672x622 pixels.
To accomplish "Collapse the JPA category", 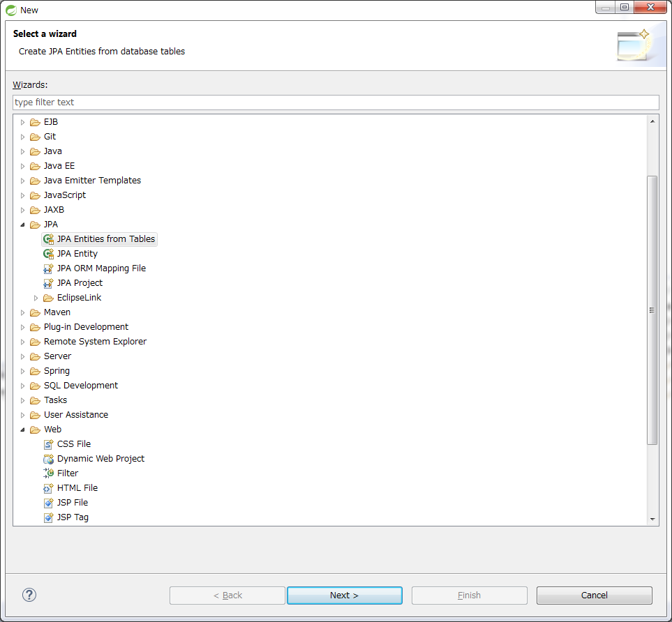I will 22,225.
